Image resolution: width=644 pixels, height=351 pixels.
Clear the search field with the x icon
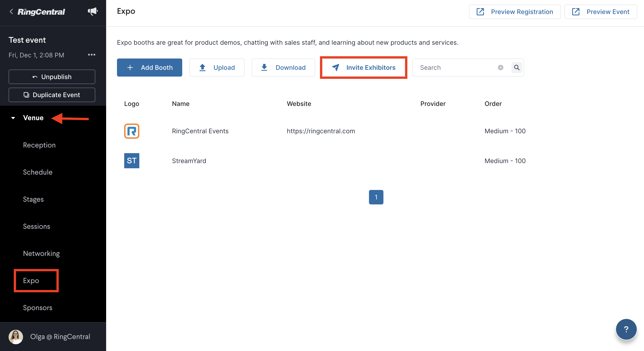[500, 68]
